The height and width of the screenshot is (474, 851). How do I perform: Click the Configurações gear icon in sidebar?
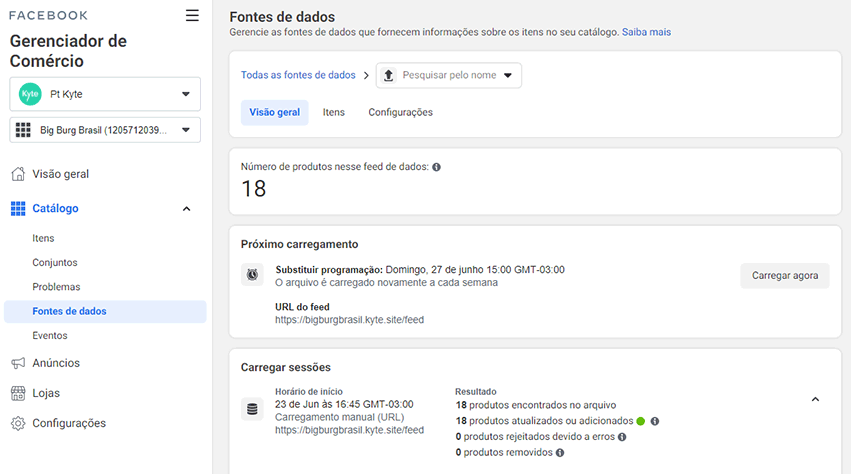click(x=18, y=423)
